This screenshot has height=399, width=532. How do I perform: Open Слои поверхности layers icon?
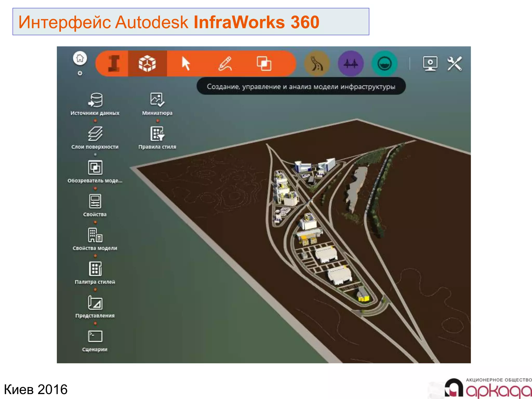tap(95, 134)
